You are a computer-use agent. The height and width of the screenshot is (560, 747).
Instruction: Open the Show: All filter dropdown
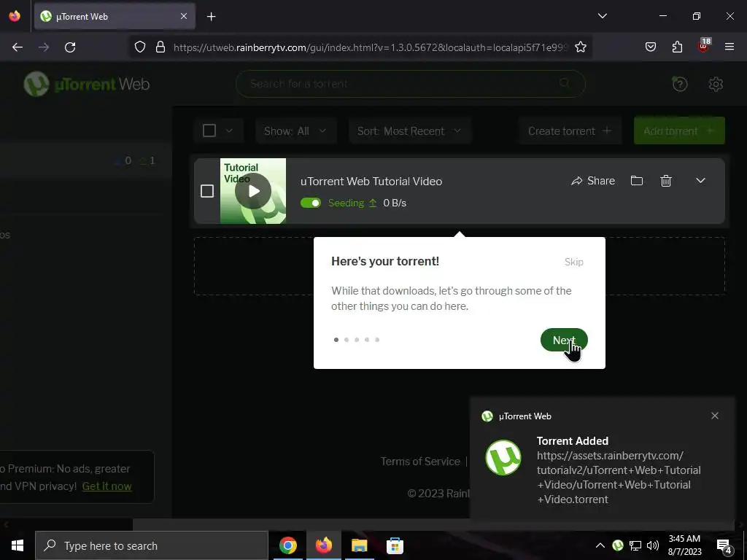pyautogui.click(x=296, y=131)
